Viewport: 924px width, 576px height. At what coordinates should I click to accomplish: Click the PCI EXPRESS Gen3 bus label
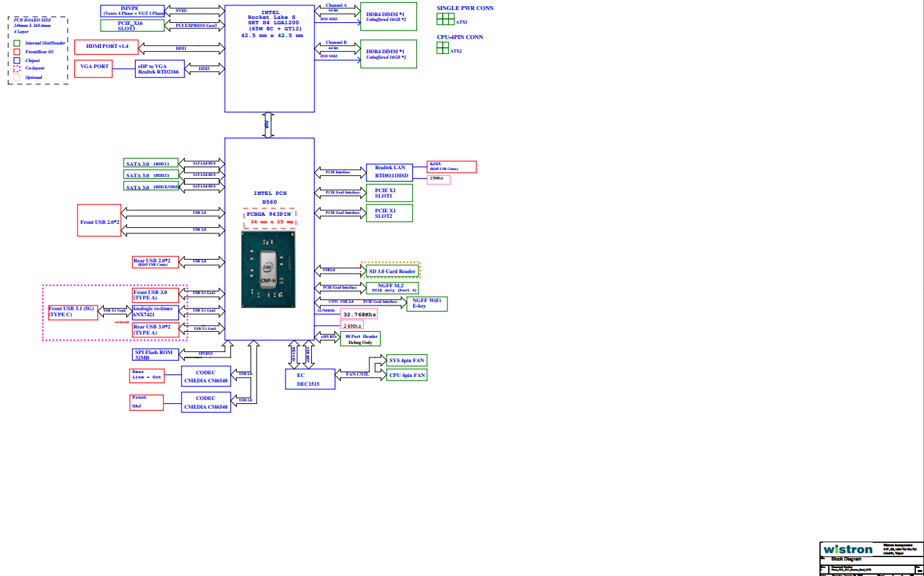[x=196, y=26]
